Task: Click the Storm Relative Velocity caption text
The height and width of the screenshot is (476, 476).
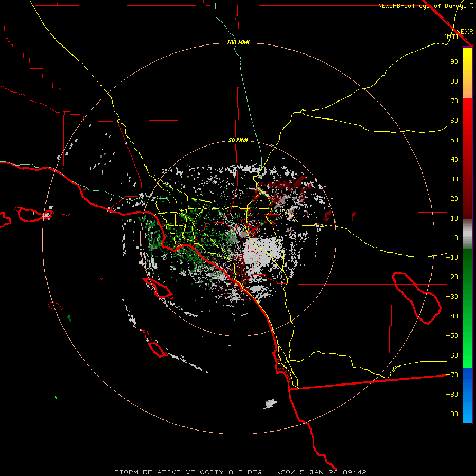Action: click(x=240, y=472)
